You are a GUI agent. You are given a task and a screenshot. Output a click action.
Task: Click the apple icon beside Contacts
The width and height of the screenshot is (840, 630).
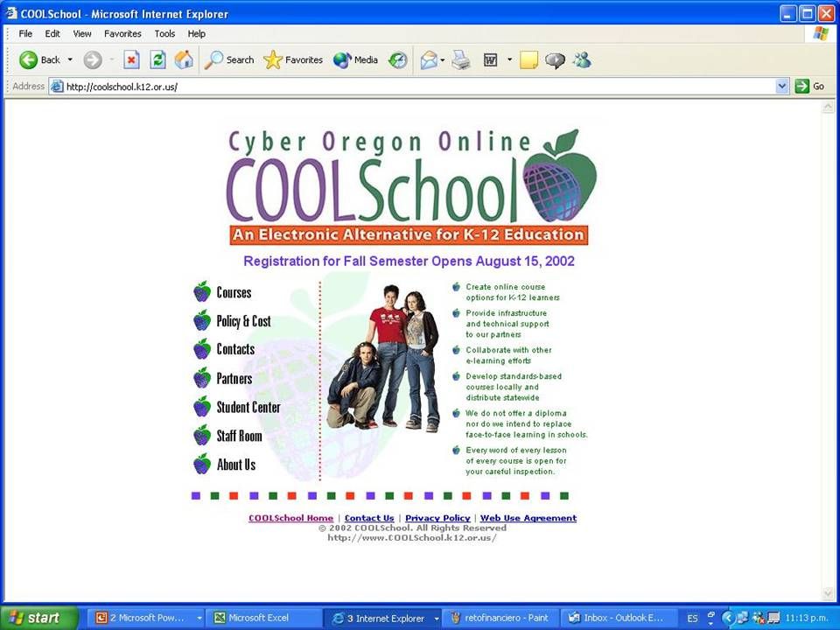(x=202, y=349)
